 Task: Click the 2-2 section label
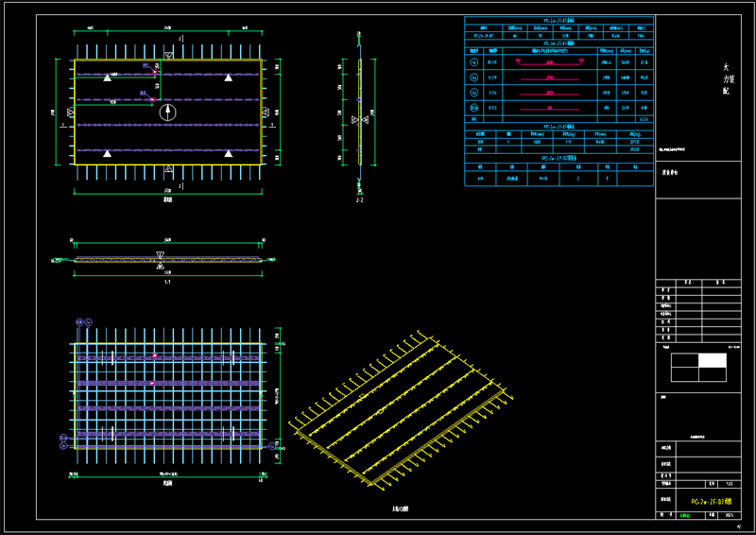[x=360, y=199]
